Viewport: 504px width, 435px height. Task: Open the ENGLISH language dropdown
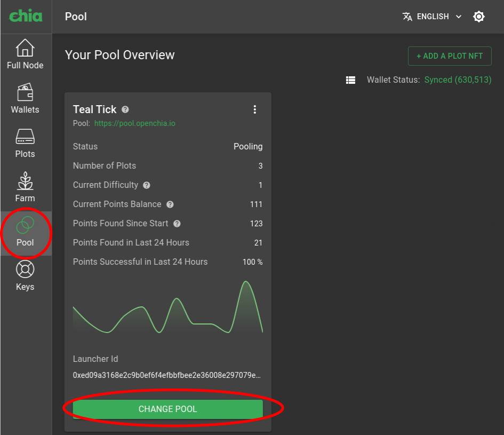(x=433, y=17)
